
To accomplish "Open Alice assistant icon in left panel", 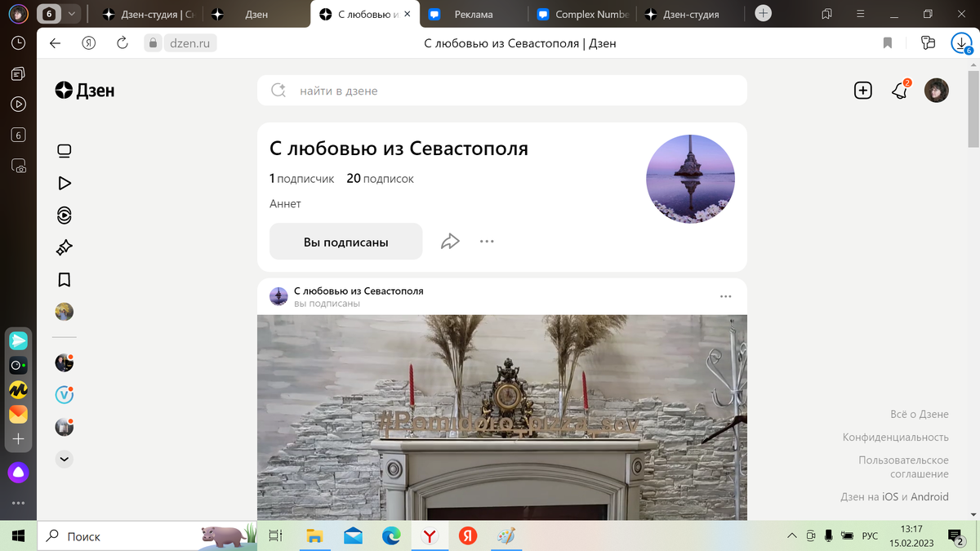I will coord(17,473).
